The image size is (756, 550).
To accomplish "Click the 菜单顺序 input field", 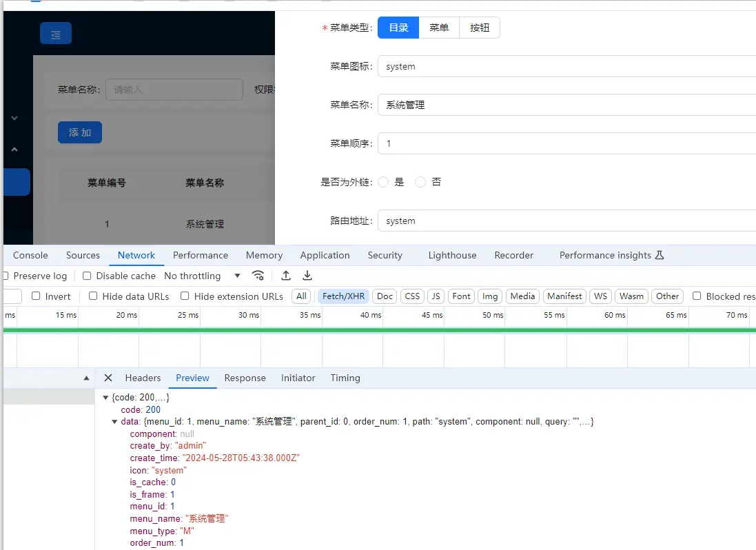I will [x=566, y=143].
